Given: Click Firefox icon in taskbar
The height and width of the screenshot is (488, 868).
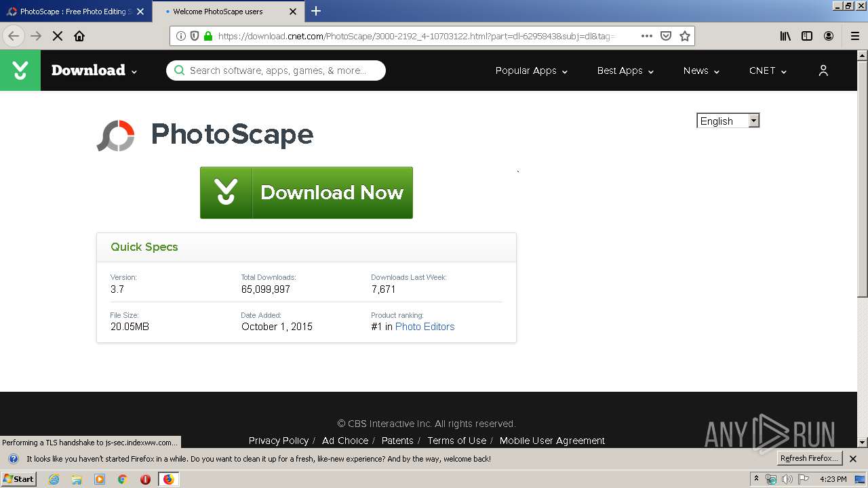Looking at the screenshot, I should pos(168,479).
